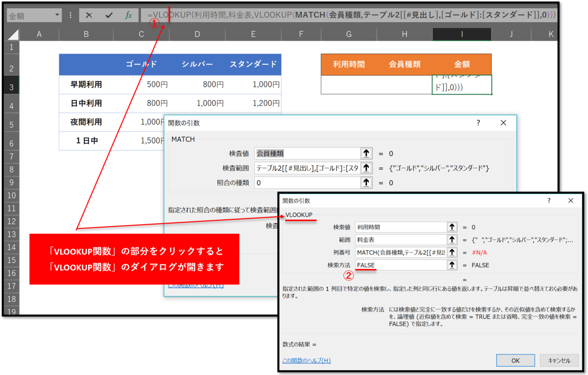Click キャンセル in VLOOKUP dialog

(559, 360)
